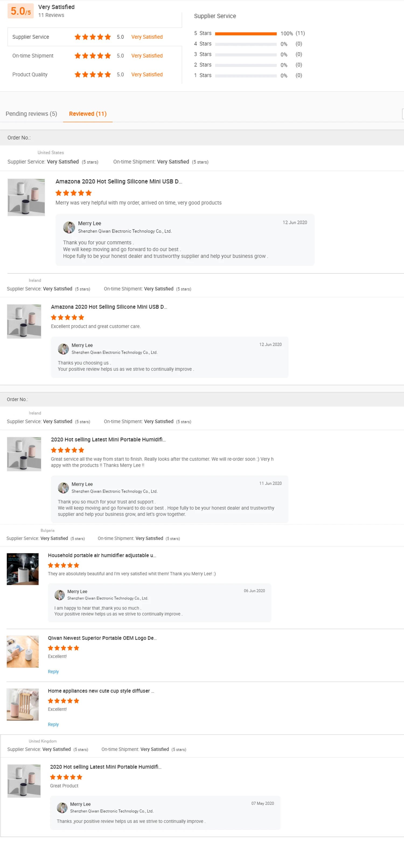This screenshot has height=868, width=404.
Task: Click the Product Quality star rating icons
Action: pyautogui.click(x=93, y=74)
